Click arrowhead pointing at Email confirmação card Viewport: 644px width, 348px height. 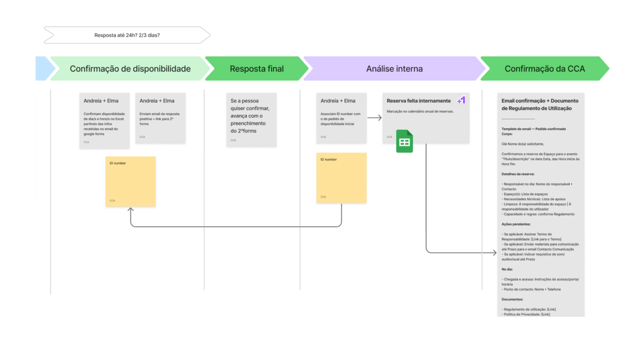pos(495,252)
